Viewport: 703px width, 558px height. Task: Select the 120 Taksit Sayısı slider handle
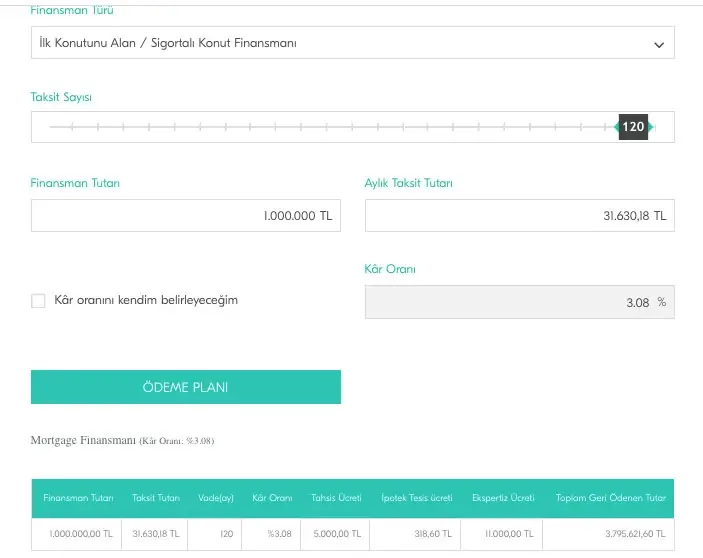[x=633, y=127]
